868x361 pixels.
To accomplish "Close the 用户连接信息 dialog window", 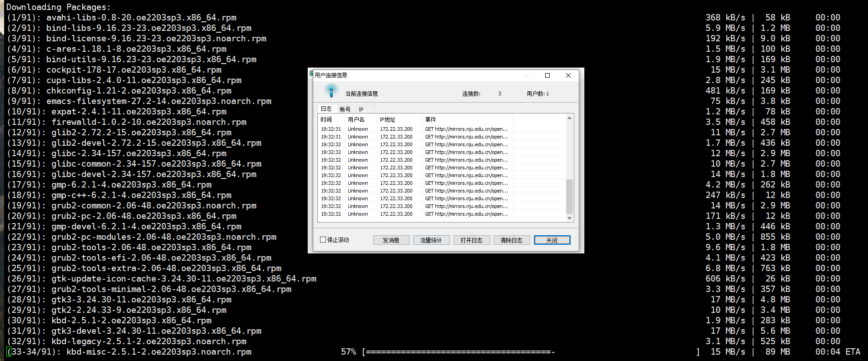I will coord(568,75).
